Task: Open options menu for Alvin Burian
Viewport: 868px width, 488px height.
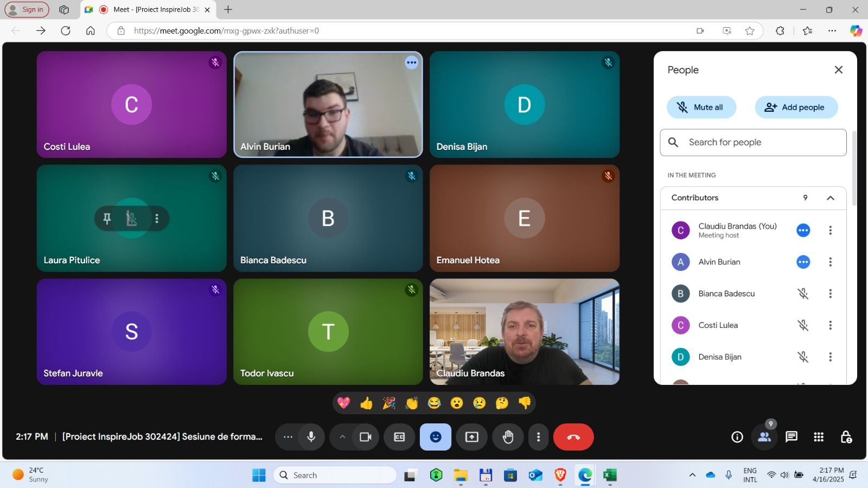Action: click(830, 262)
